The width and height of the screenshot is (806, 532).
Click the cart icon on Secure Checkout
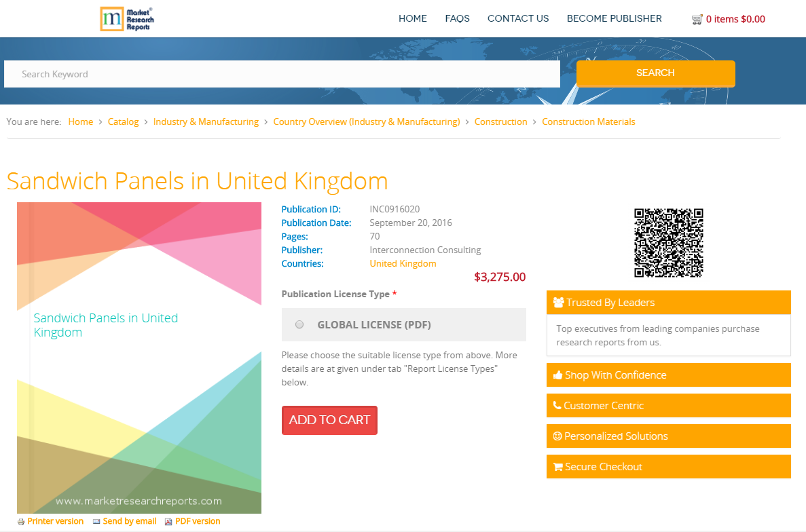point(557,467)
